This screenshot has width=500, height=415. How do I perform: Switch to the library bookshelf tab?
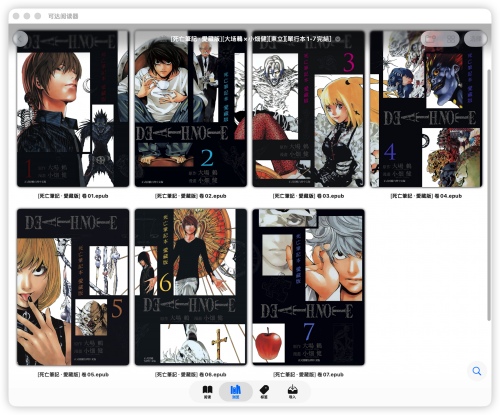235,392
